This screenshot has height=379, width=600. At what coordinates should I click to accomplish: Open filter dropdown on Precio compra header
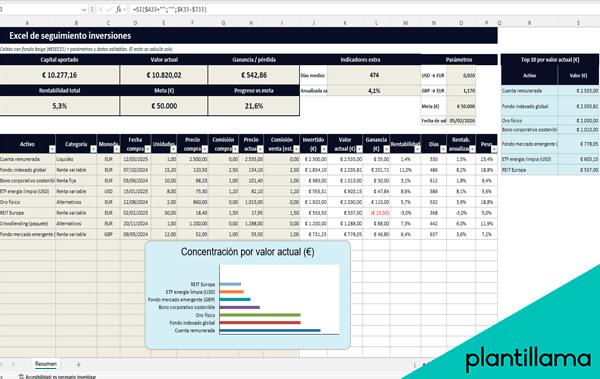(205, 149)
